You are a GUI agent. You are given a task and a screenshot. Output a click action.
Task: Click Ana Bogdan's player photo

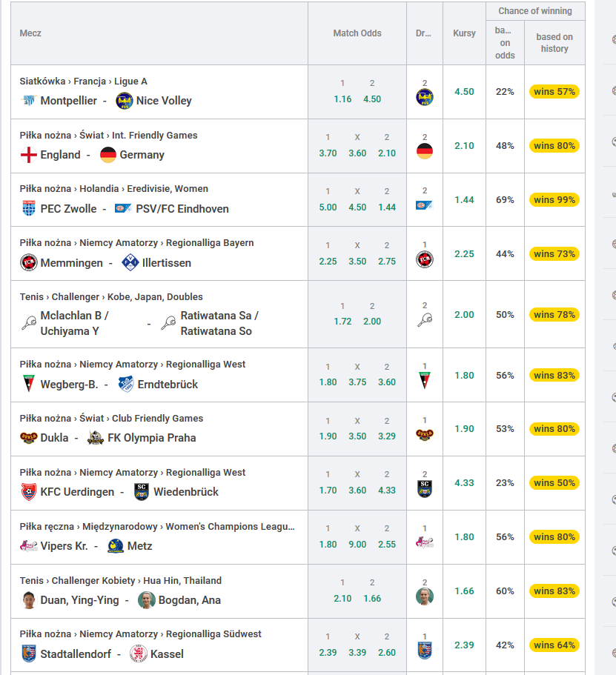click(x=147, y=600)
